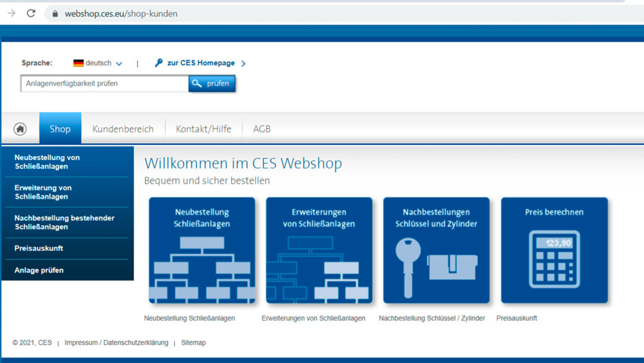The image size is (644, 363).
Task: Click the Willkommen im CES Webshop heading
Action: click(243, 163)
